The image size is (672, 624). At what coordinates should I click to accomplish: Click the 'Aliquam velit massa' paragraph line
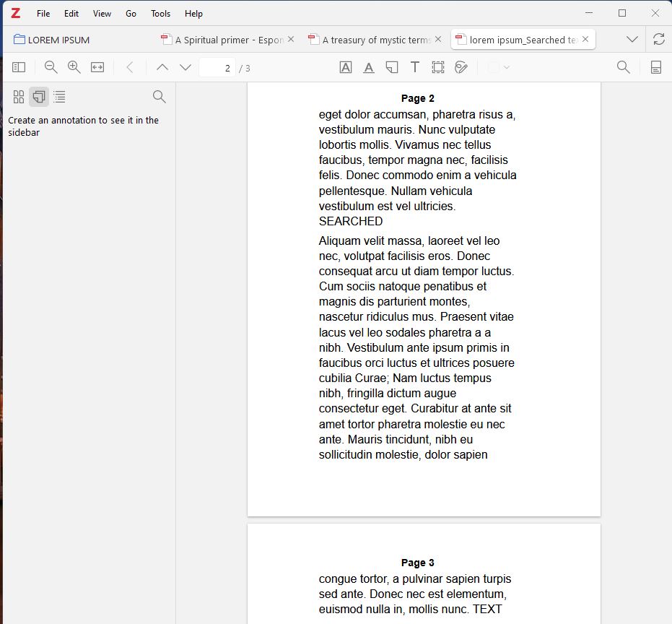[409, 240]
